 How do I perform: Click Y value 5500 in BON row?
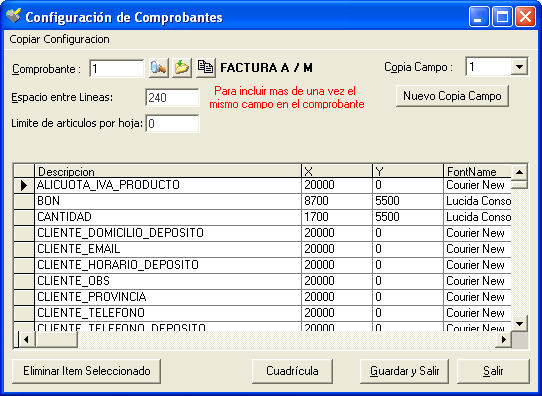point(408,201)
